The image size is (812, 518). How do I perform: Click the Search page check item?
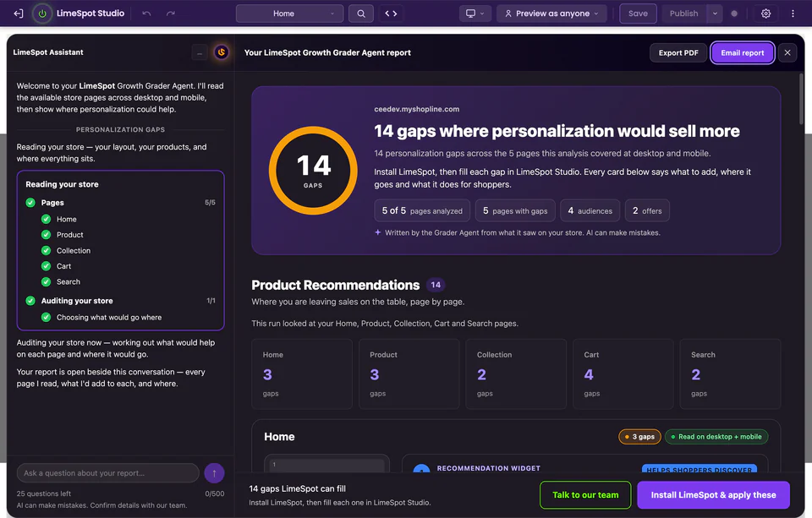[x=61, y=281]
